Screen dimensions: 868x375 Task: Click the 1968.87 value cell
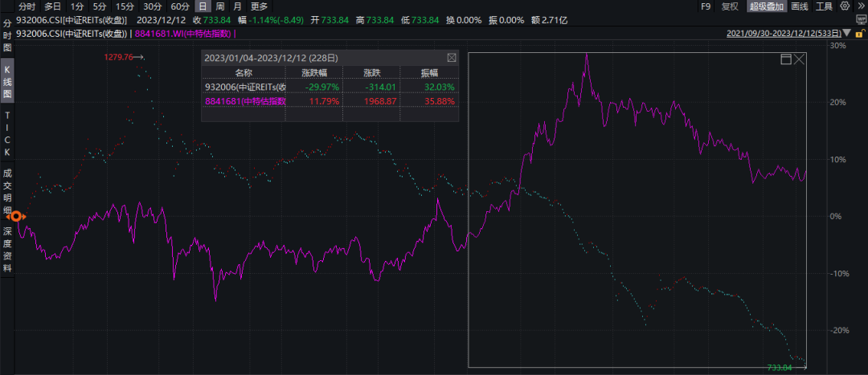pyautogui.click(x=382, y=100)
